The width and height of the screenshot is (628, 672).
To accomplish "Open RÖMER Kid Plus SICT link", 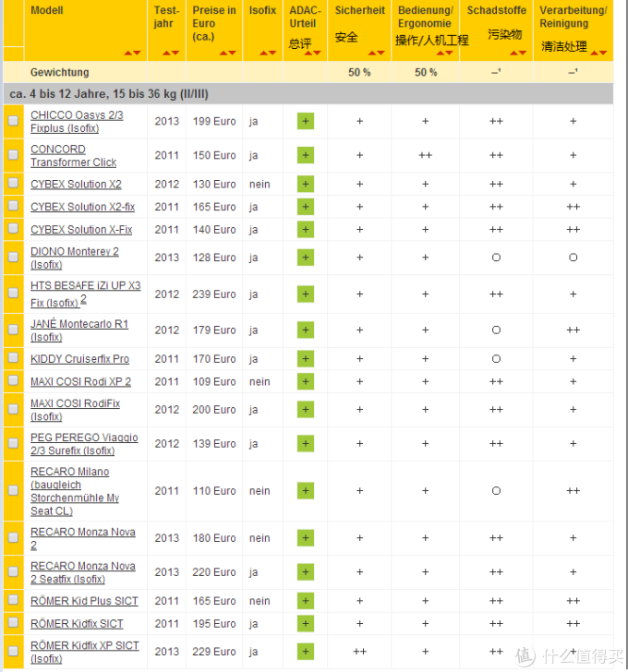I will (x=84, y=601).
